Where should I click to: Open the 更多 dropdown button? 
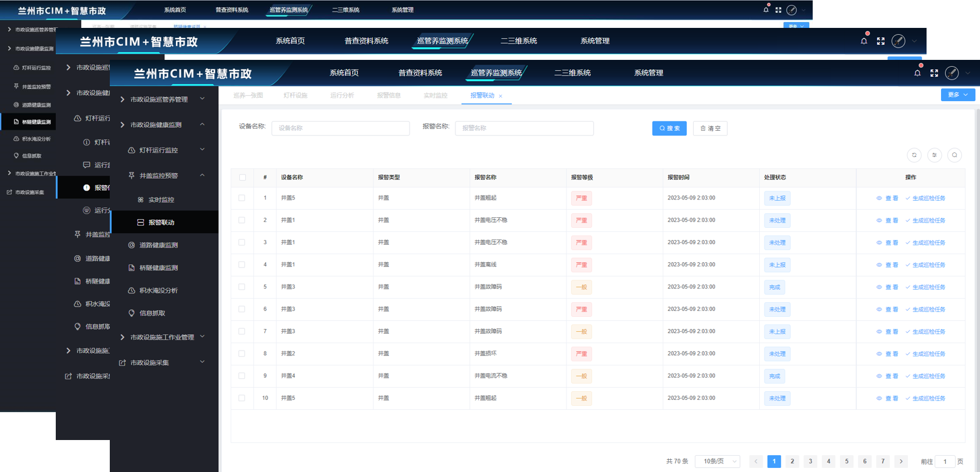(x=957, y=95)
